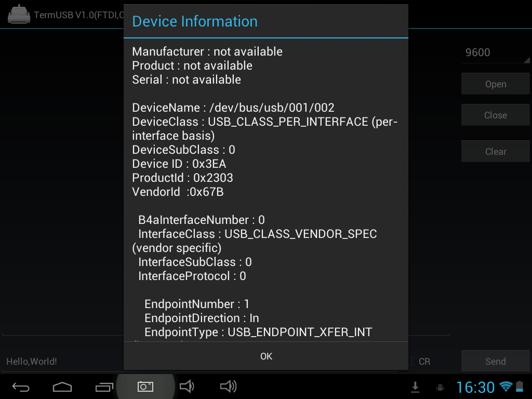The image size is (532, 399).
Task: Tap the Wi-Fi status icon
Action: tap(506, 386)
